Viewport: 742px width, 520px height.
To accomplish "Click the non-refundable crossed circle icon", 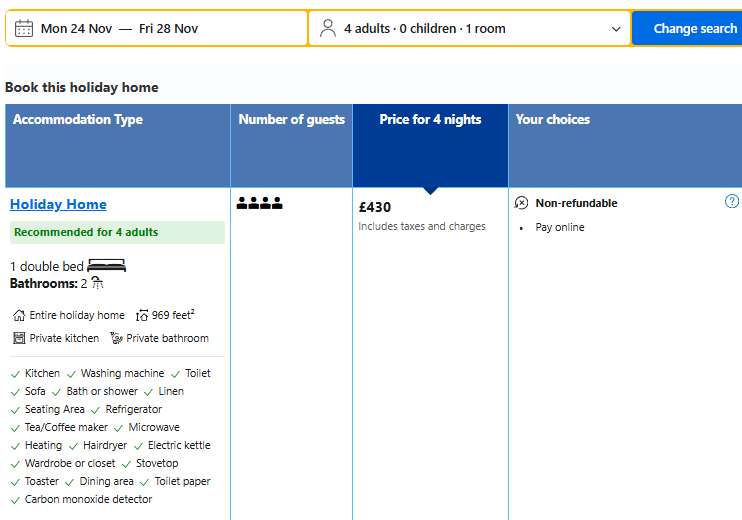I will [522, 203].
